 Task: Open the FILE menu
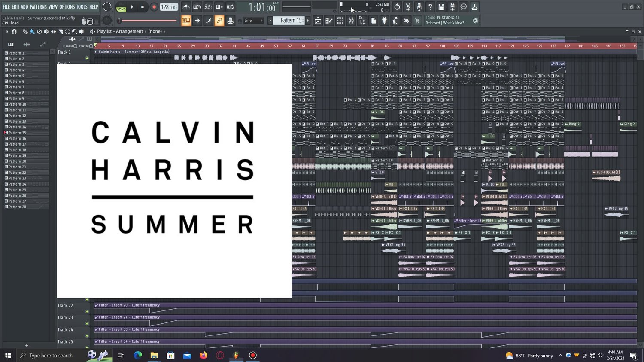[x=6, y=7]
